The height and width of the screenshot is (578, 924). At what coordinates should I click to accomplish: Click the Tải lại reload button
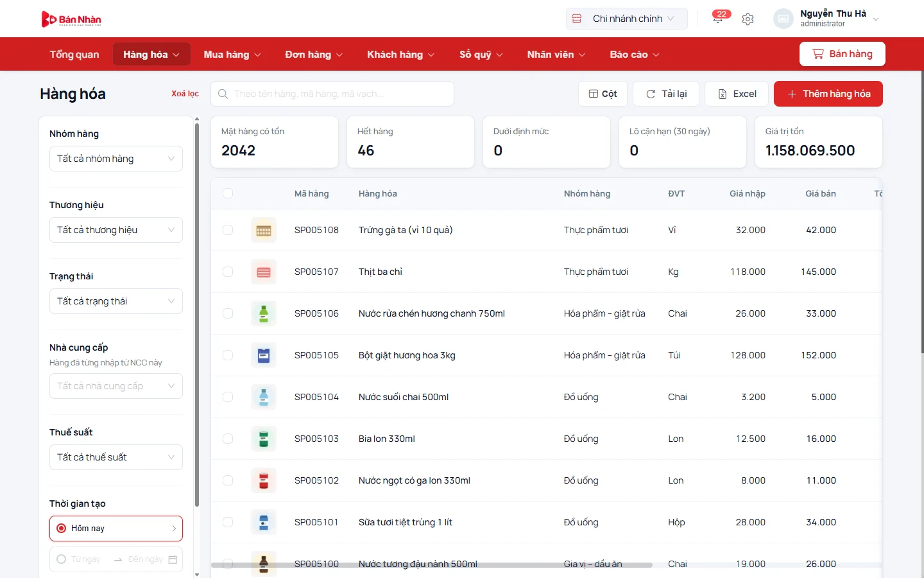point(666,94)
